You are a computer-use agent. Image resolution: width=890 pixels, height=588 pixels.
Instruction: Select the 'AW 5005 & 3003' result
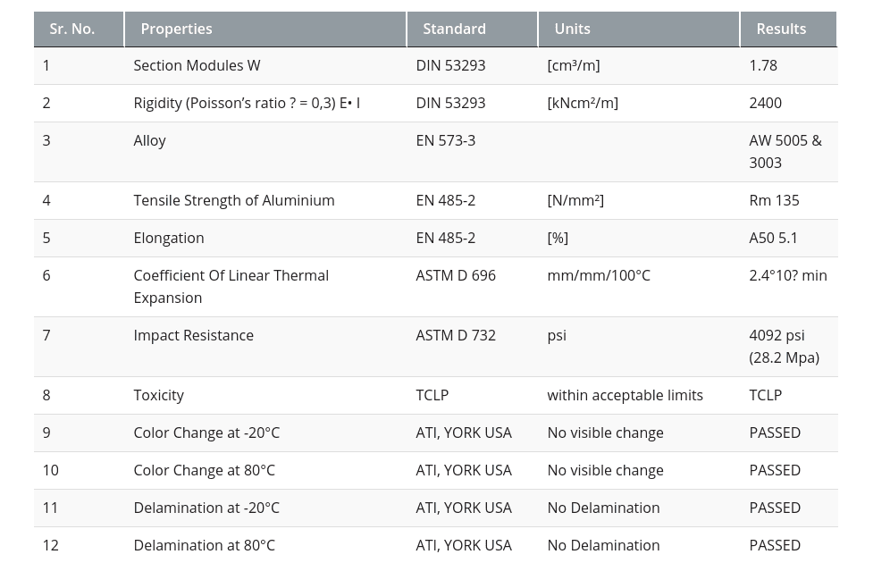785,151
